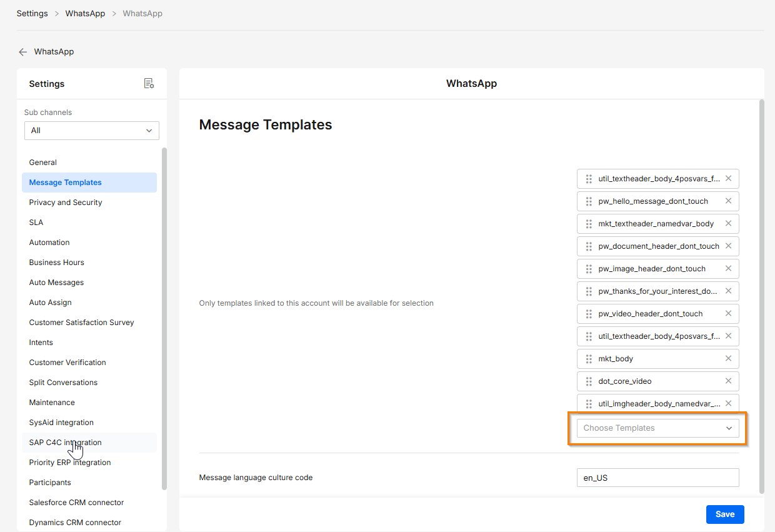Remove the pw_document_header_dont_touch template

click(728, 246)
